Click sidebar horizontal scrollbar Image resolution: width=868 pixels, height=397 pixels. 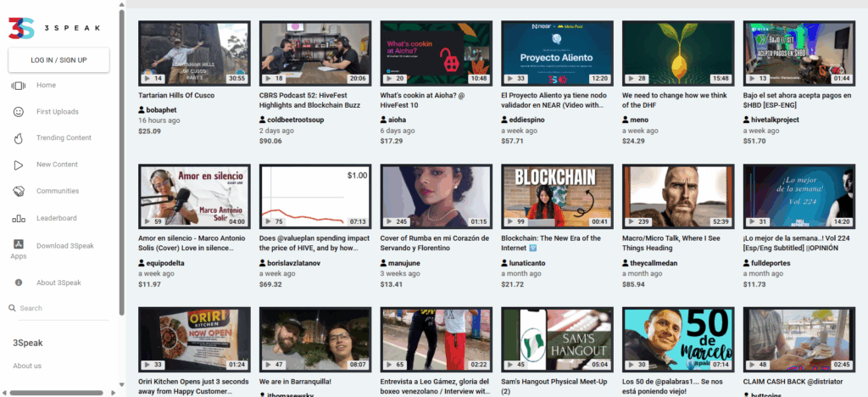(56, 393)
